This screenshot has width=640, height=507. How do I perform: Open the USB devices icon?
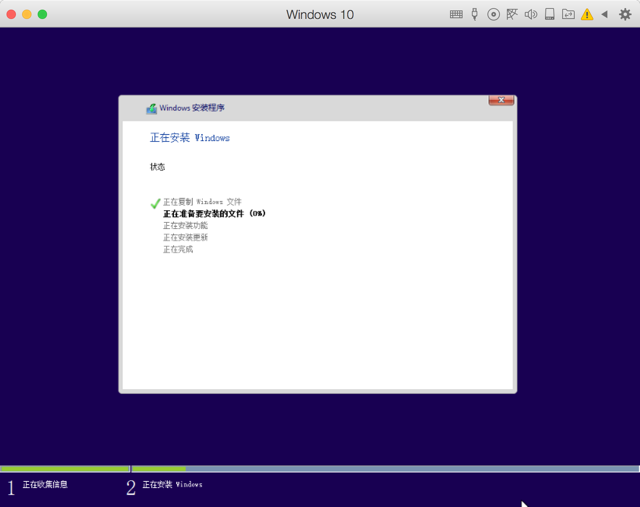[x=474, y=14]
